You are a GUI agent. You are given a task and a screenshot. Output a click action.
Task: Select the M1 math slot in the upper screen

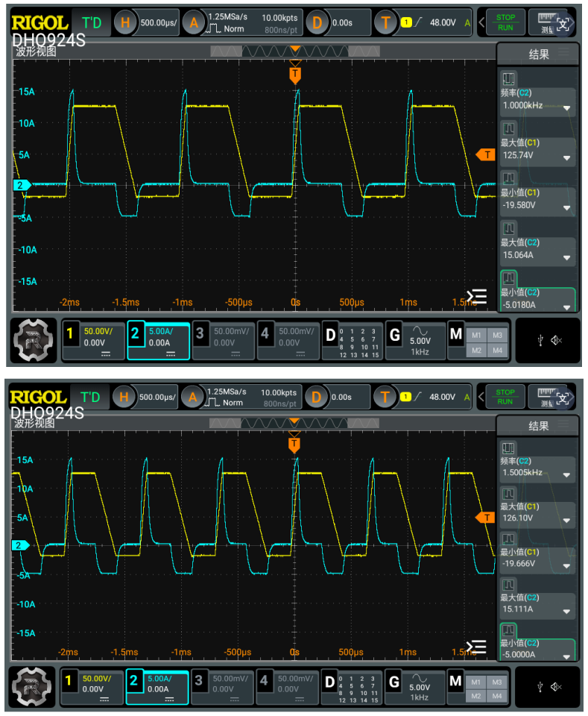click(477, 335)
